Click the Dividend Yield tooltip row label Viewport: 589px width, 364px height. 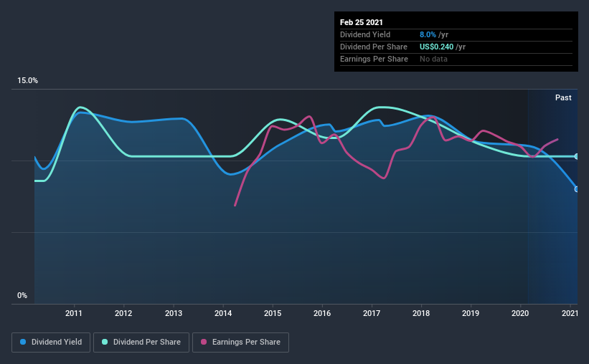click(365, 34)
